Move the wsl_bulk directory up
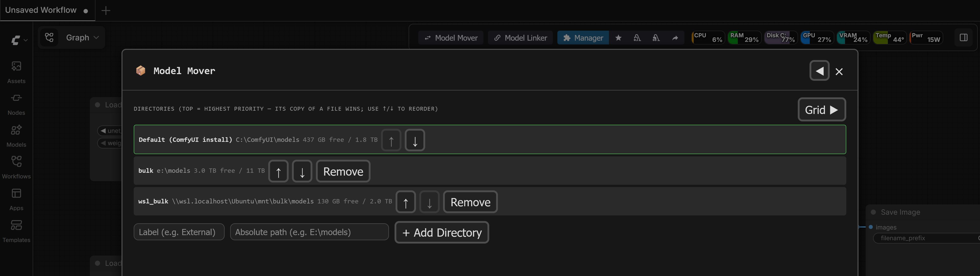The width and height of the screenshot is (980, 276). [x=406, y=202]
